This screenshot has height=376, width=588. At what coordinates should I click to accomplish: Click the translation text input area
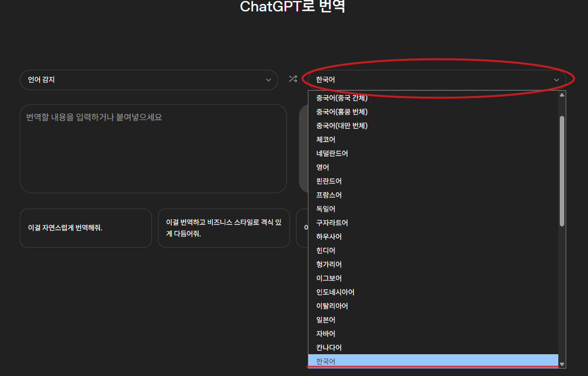coord(153,149)
